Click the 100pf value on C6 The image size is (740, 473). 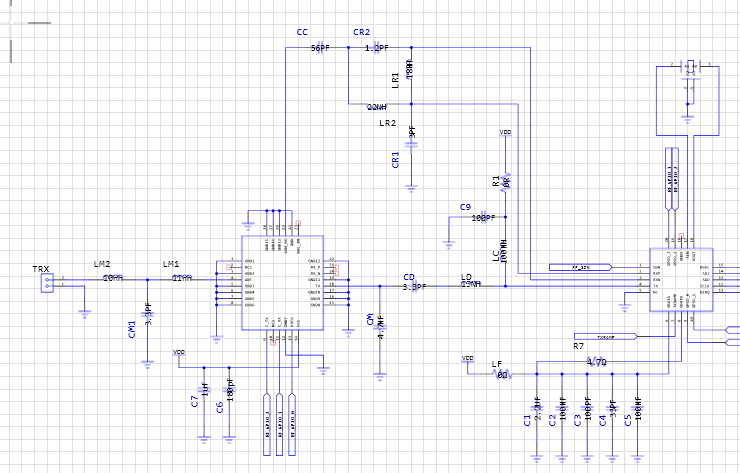(x=230, y=390)
